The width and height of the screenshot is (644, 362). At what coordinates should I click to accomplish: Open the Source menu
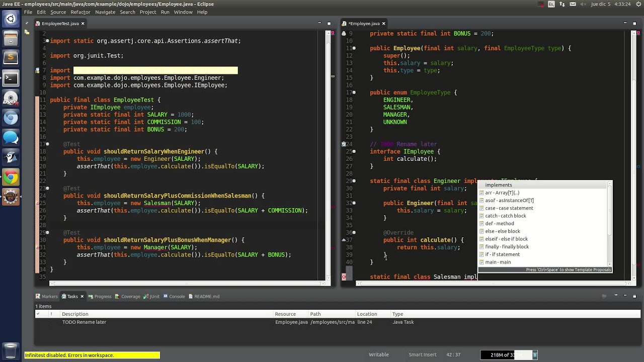tap(58, 12)
